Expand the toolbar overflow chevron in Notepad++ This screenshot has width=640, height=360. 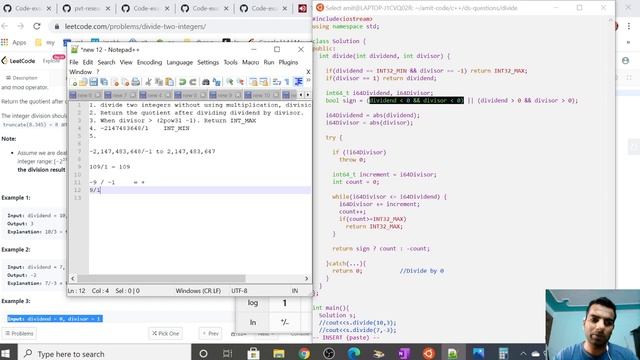[x=308, y=80]
